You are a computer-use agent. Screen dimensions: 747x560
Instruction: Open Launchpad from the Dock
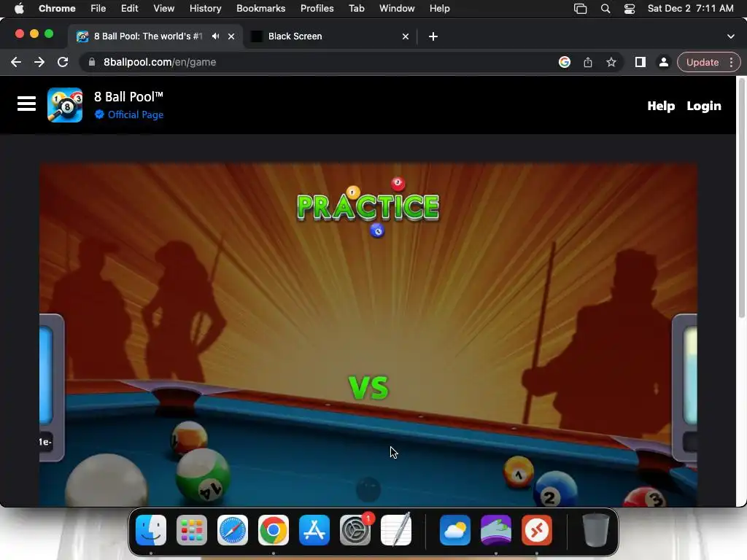click(x=192, y=530)
